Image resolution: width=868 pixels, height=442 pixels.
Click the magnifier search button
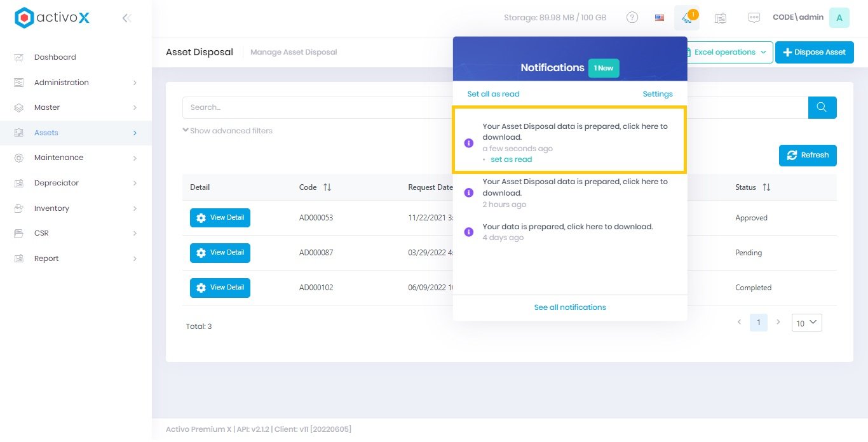click(822, 107)
